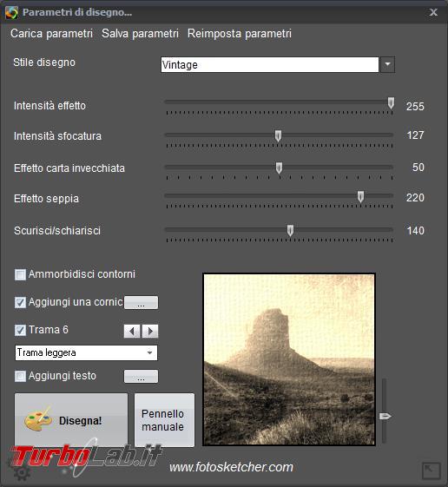448x487 pixels.
Task: Select previous texture with left arrow
Action: tap(132, 331)
